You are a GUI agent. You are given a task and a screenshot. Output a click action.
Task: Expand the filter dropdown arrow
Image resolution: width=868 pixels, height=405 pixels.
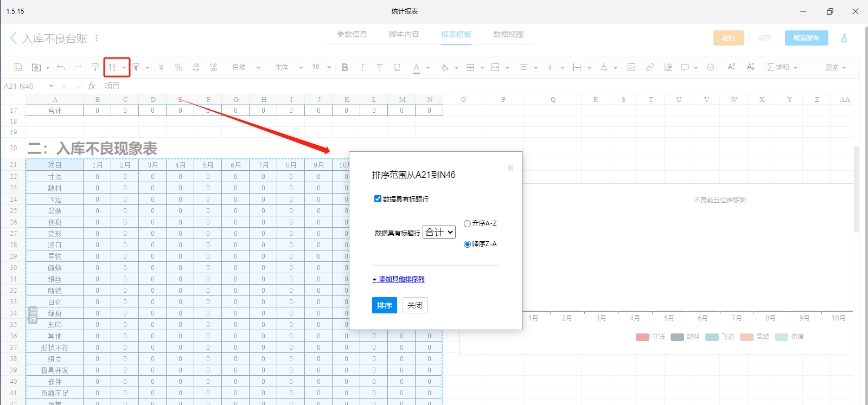[x=148, y=68]
